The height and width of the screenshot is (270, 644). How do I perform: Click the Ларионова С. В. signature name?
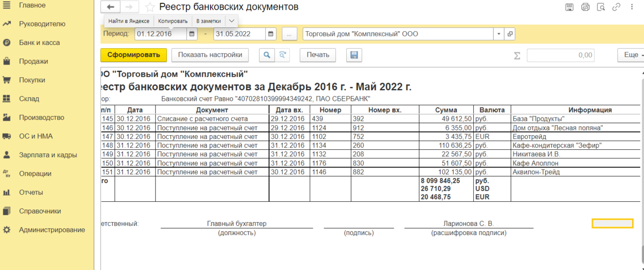(468, 224)
